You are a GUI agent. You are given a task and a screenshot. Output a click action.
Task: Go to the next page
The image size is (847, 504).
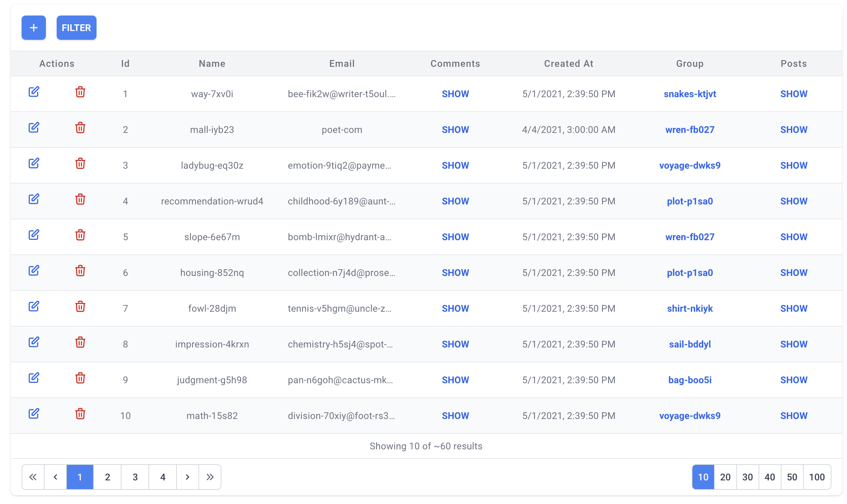[x=188, y=477]
